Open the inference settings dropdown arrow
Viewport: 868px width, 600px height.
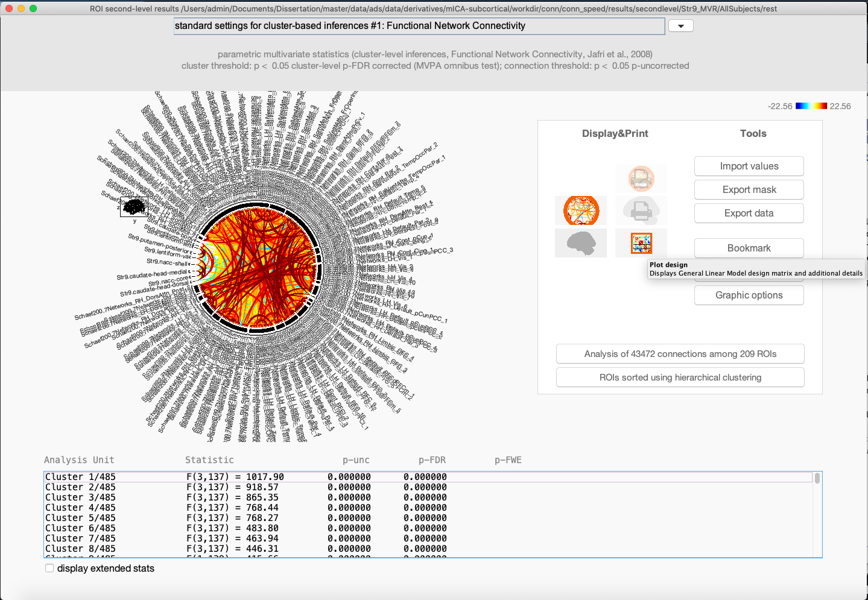(x=680, y=26)
